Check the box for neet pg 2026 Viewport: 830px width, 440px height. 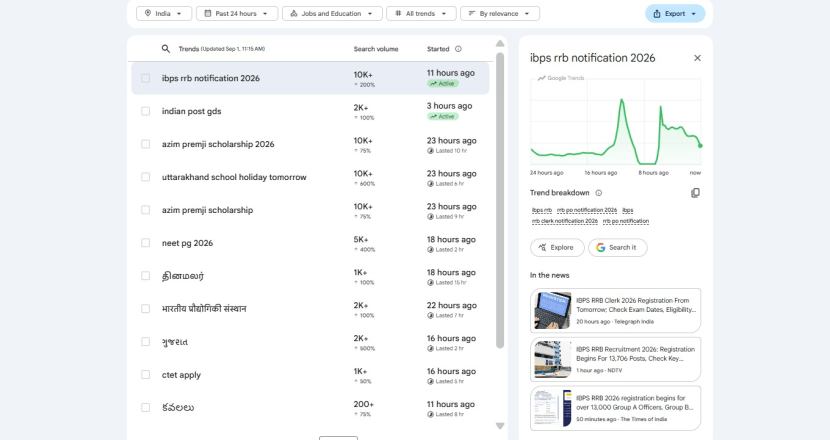tap(146, 243)
